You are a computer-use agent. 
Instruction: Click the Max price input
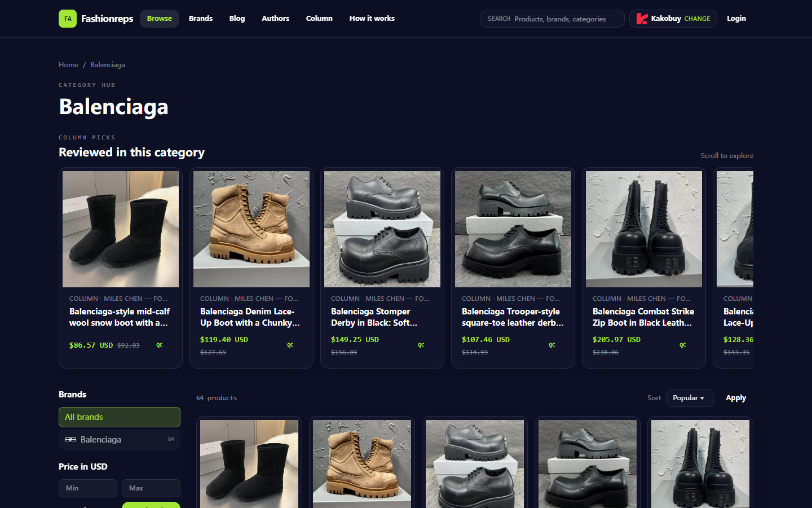click(151, 488)
